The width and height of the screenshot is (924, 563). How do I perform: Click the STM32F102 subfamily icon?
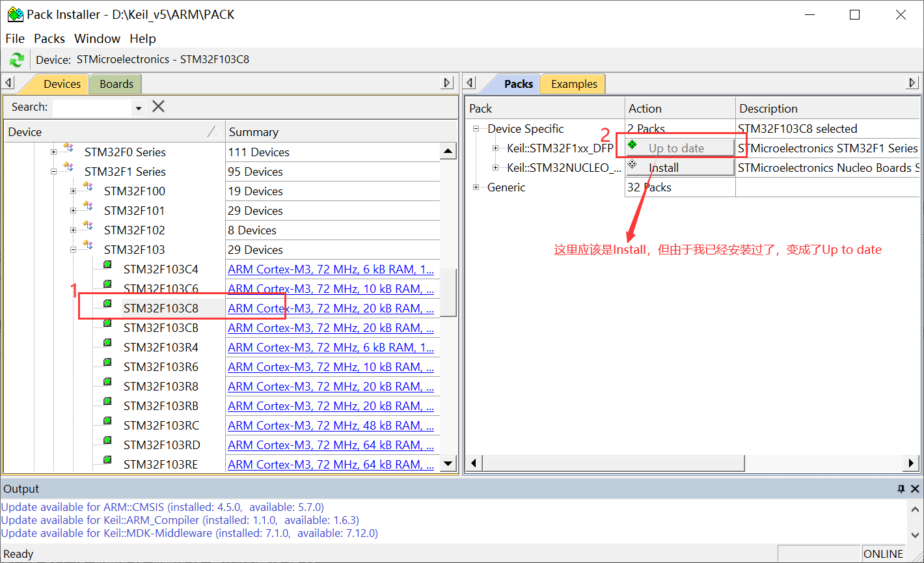click(x=88, y=227)
